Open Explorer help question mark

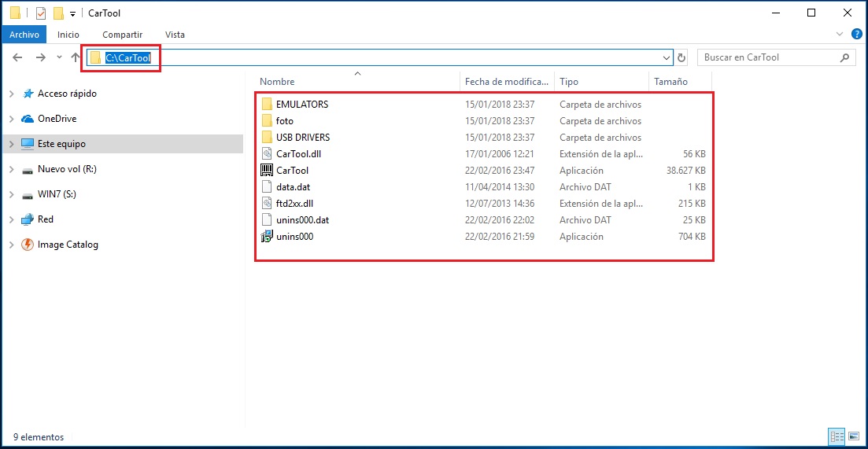tap(857, 35)
